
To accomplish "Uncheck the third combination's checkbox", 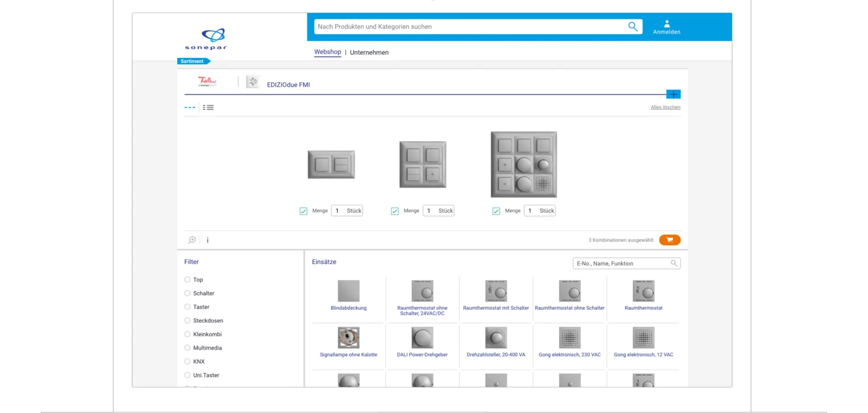I will click(x=496, y=211).
